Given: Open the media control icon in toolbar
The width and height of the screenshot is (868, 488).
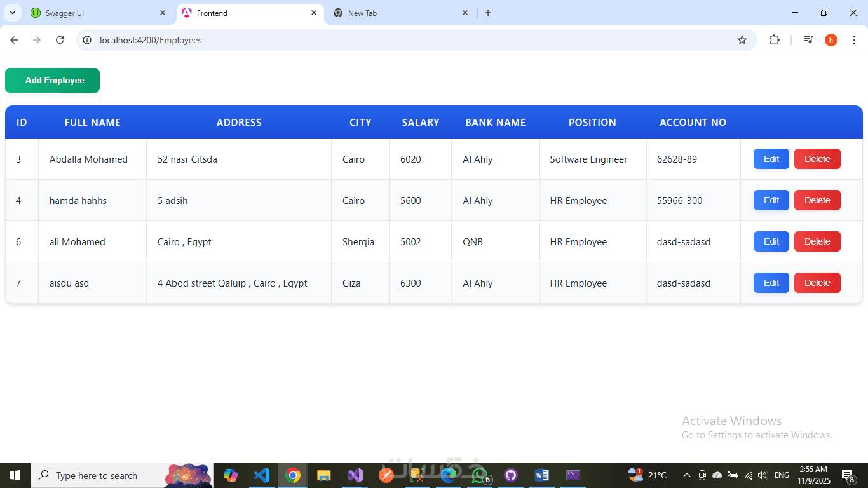Looking at the screenshot, I should click(x=808, y=40).
